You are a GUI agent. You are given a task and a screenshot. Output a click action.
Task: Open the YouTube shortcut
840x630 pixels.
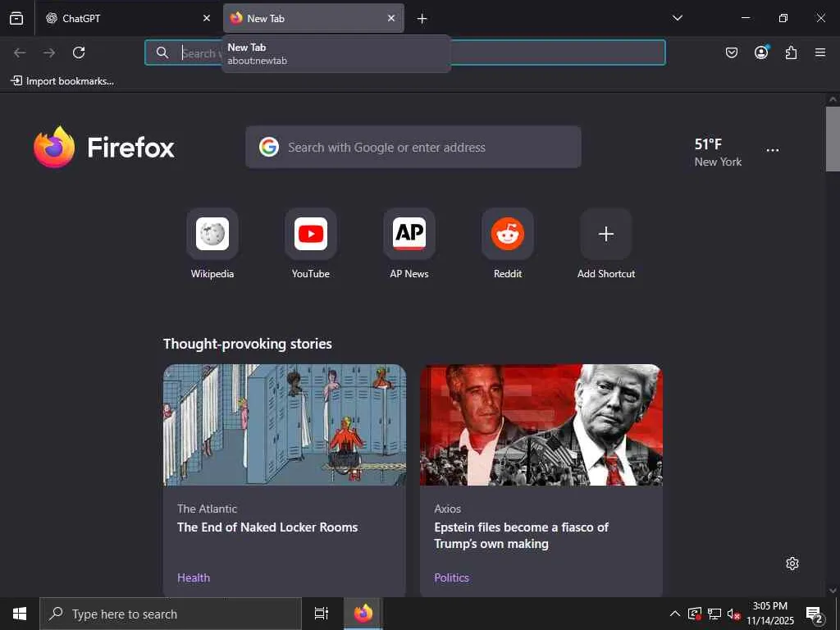pos(311,244)
